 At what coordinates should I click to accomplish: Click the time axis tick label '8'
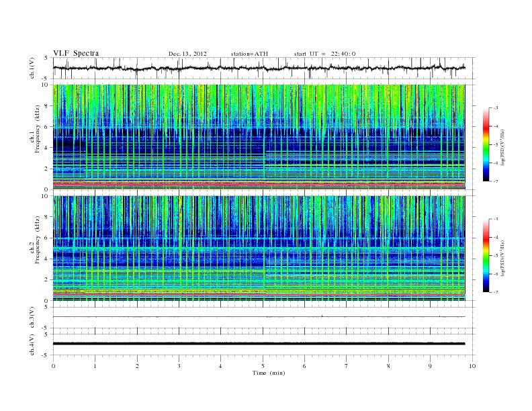coord(388,366)
